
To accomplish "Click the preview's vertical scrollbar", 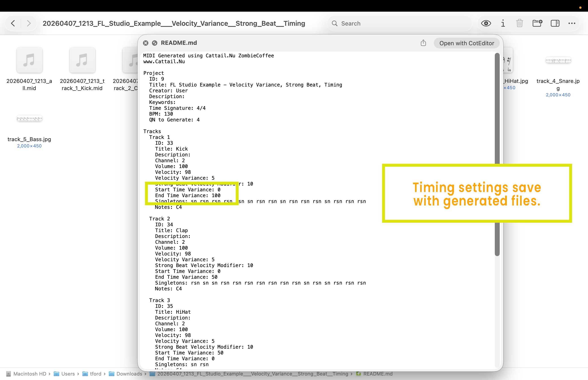I will [x=497, y=154].
